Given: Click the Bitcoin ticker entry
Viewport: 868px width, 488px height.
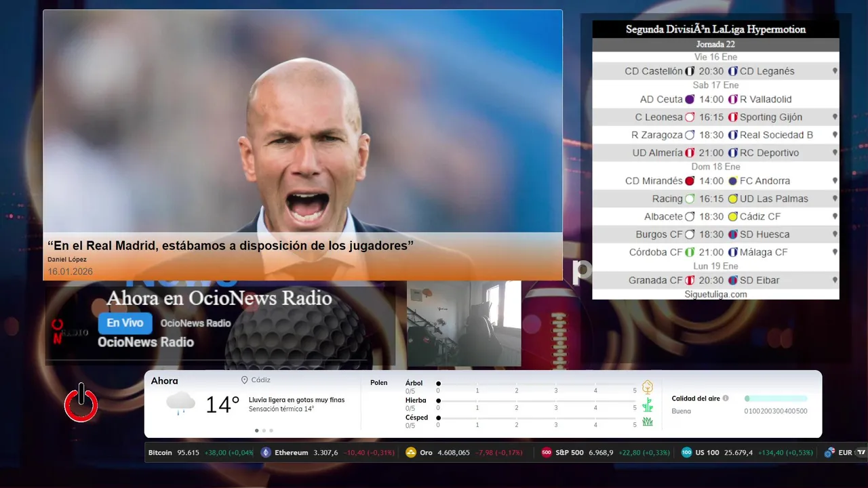Looking at the screenshot, I should pyautogui.click(x=201, y=453).
